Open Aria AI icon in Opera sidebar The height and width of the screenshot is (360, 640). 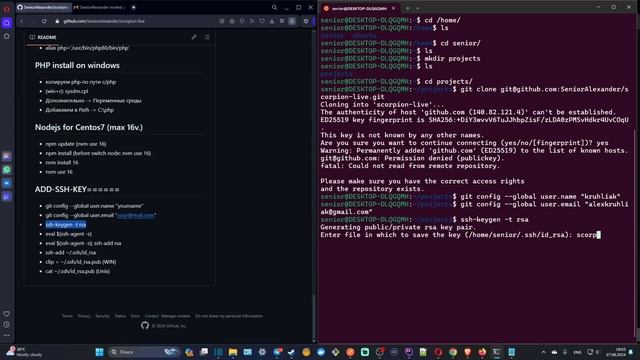(x=7, y=156)
